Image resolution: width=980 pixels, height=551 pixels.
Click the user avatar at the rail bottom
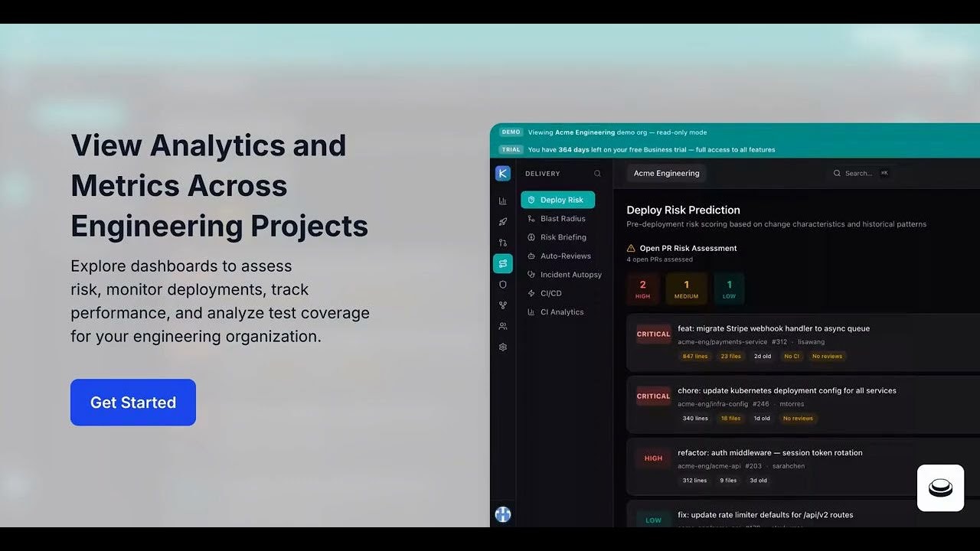point(503,514)
